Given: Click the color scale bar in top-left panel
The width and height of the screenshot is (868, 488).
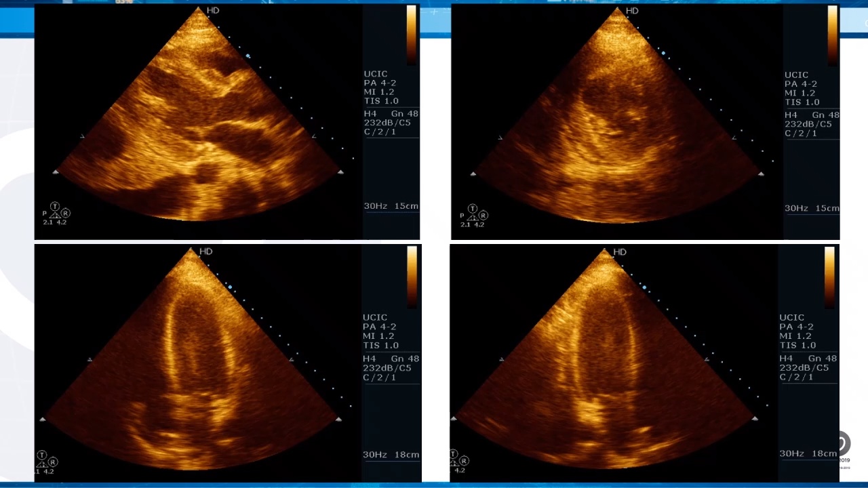Looking at the screenshot, I should pos(412,35).
